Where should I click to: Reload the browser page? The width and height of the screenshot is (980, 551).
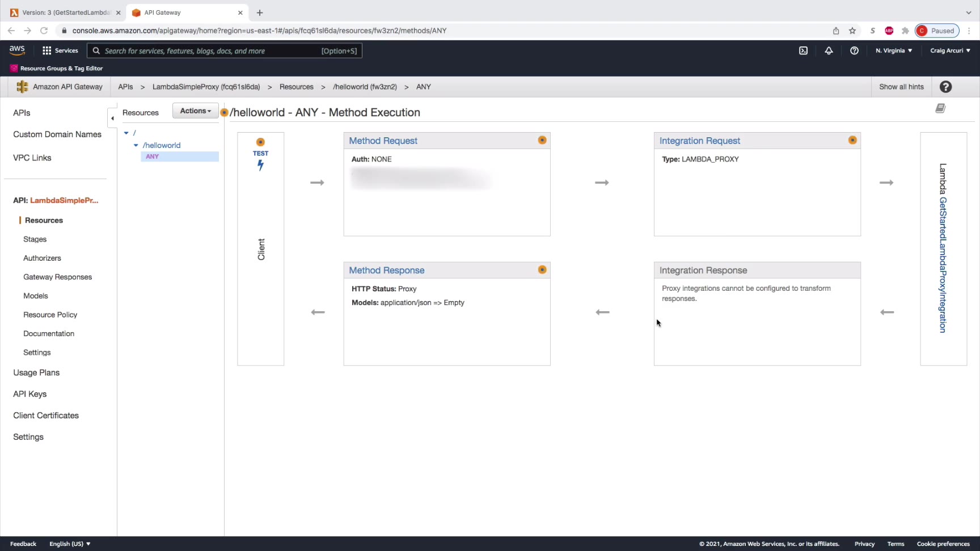click(44, 31)
